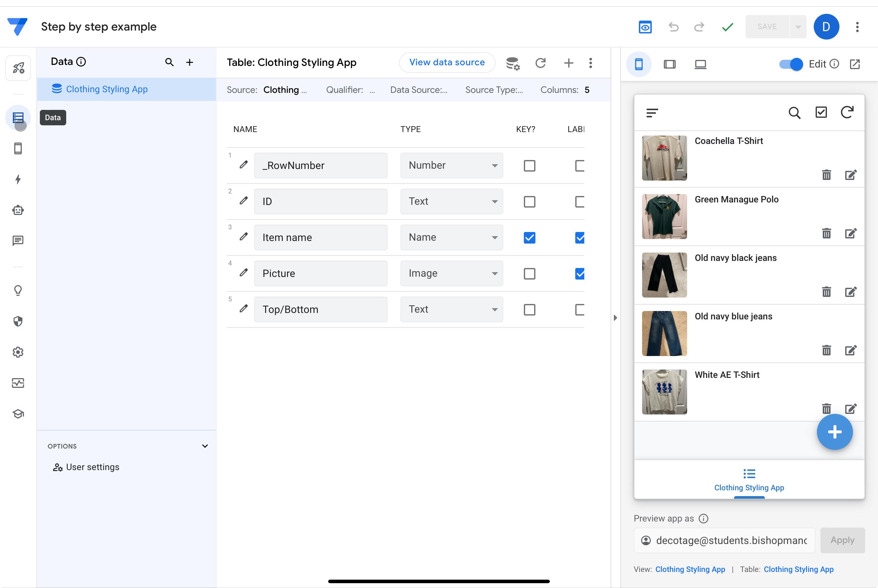The width and height of the screenshot is (878, 588).
Task: Open the Actions lightning bolt icon
Action: (18, 179)
